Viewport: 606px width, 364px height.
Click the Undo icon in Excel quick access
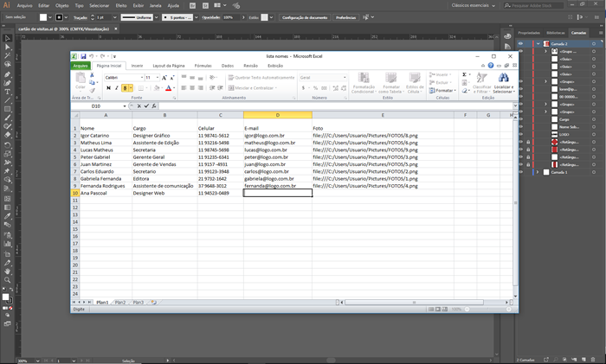(92, 56)
